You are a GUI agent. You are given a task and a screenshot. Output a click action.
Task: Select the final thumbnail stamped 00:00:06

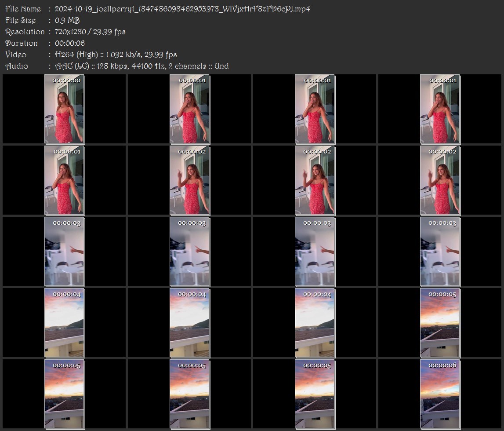tap(440, 394)
